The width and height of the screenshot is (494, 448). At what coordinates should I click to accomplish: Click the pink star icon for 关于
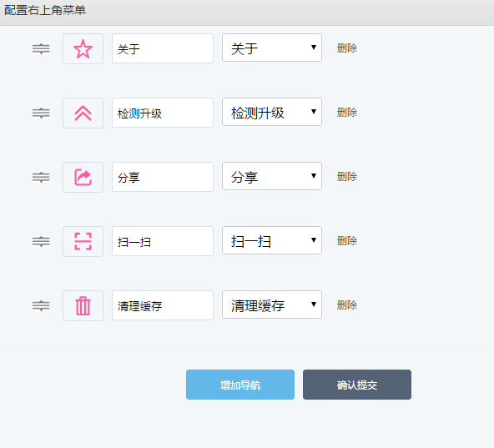83,49
